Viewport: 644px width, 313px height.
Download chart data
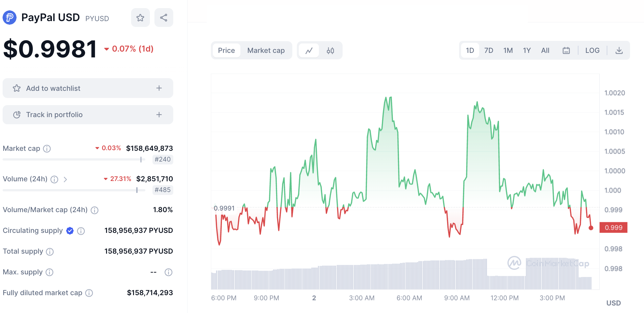(619, 51)
